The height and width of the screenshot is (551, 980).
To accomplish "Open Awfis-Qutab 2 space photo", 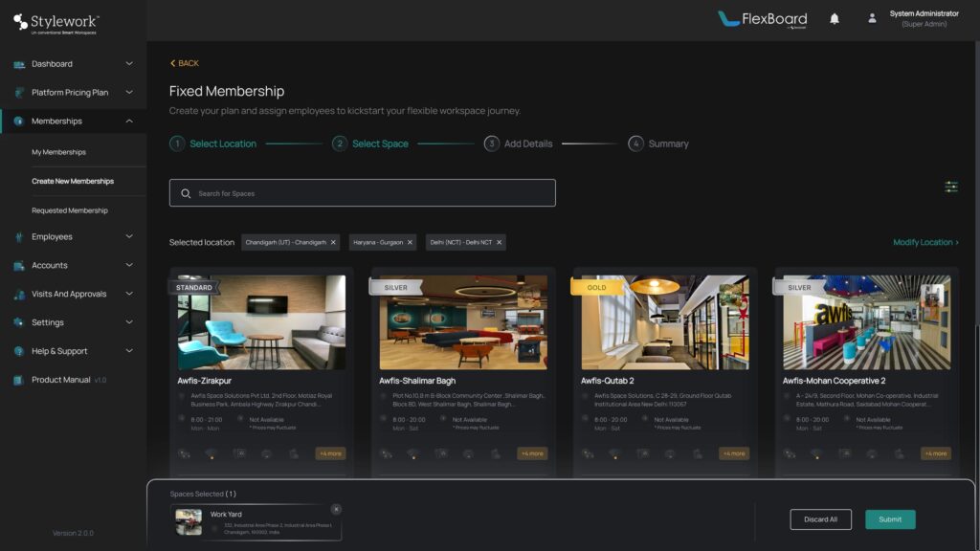I will click(665, 322).
